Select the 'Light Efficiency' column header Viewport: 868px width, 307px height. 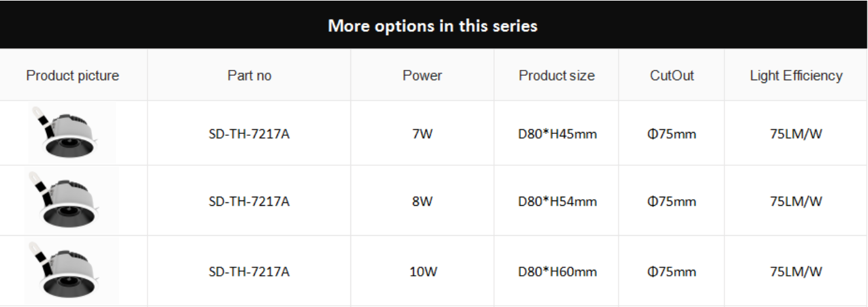point(796,76)
